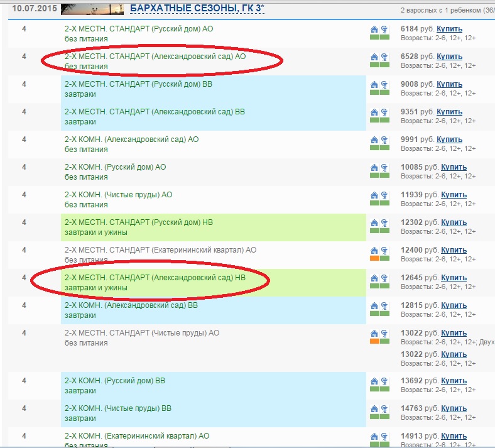Click medical cup icon in 14763 rub. row
Image resolution: width=495 pixels, height=448 pixels.
tap(384, 409)
